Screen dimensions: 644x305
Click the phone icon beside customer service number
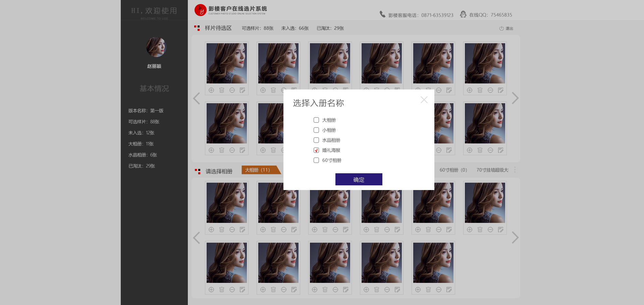point(382,14)
